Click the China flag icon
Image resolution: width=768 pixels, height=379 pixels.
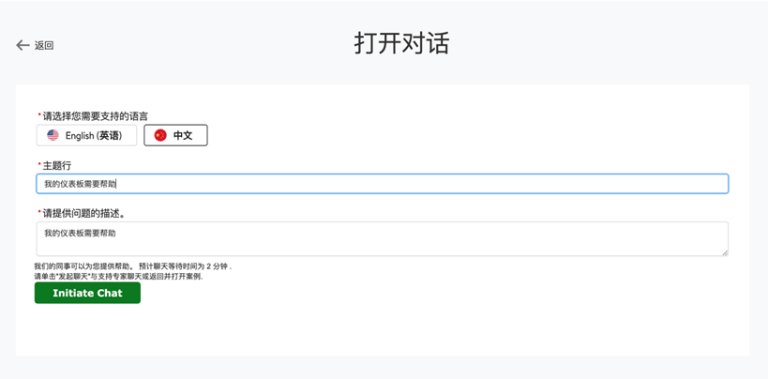[160, 135]
